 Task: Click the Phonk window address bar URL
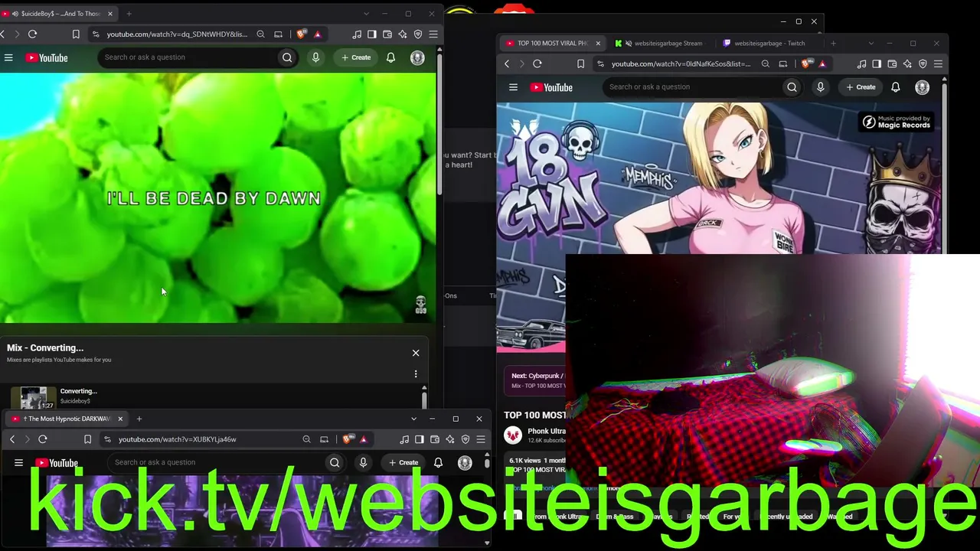(x=681, y=64)
